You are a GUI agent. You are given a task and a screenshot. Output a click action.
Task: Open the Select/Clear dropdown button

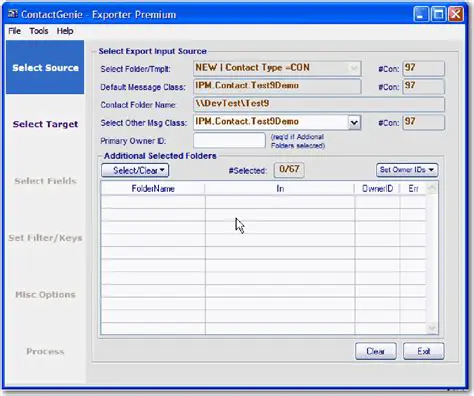click(x=135, y=170)
